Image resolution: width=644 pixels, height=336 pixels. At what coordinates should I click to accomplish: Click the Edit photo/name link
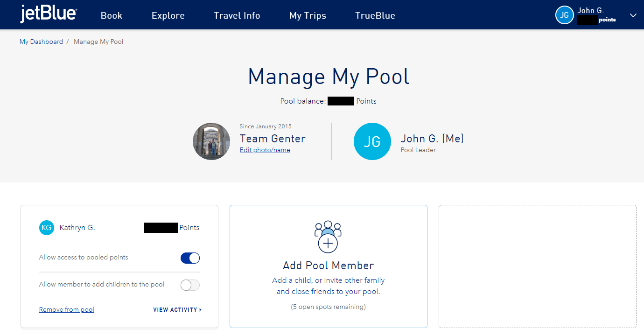click(x=265, y=150)
